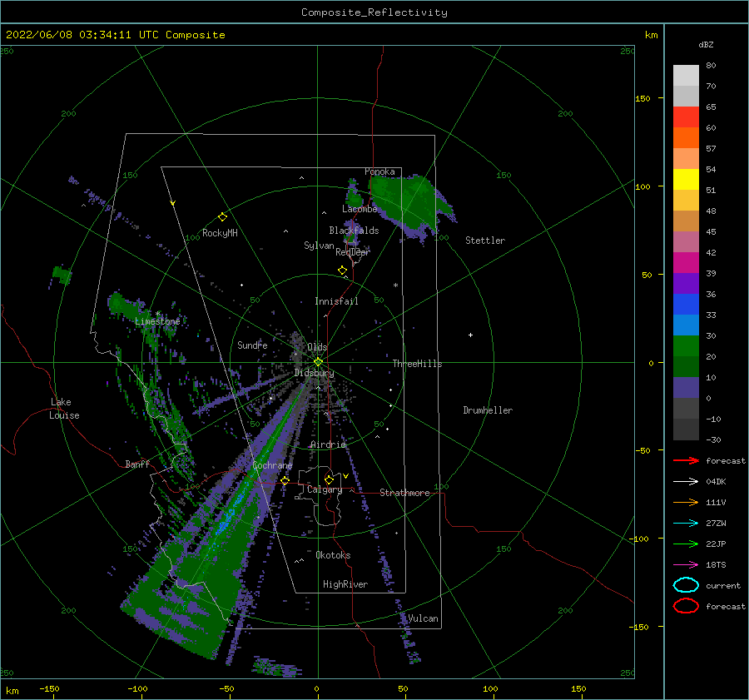749x700 pixels.
Task: Click the Okotoks town label
Action: click(333, 555)
